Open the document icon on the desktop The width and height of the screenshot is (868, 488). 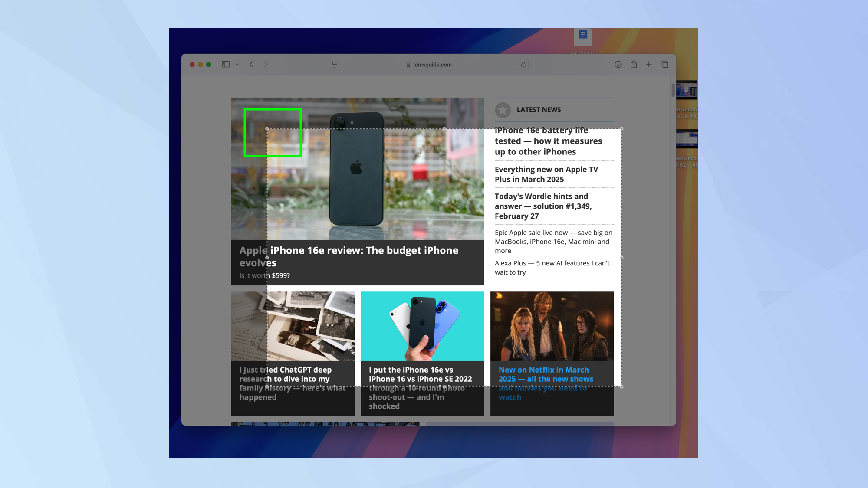(x=583, y=36)
